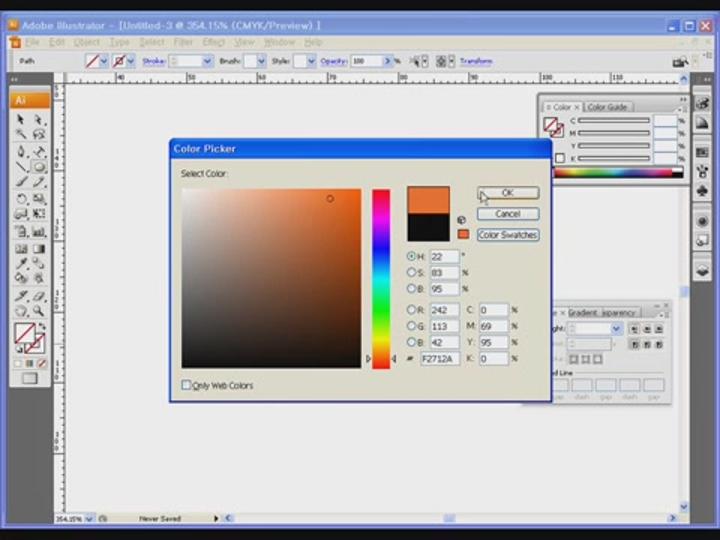Select the R red radio button
720x540 pixels.
click(x=411, y=309)
